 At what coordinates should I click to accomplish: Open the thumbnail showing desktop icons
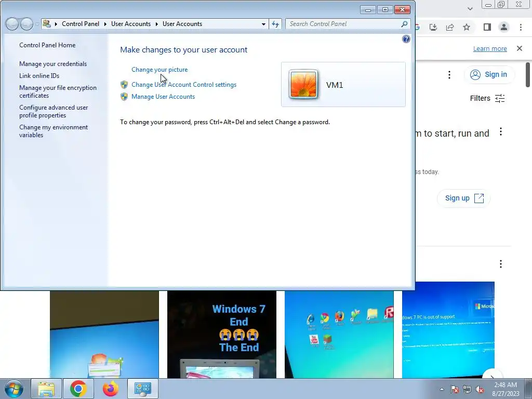point(339,334)
